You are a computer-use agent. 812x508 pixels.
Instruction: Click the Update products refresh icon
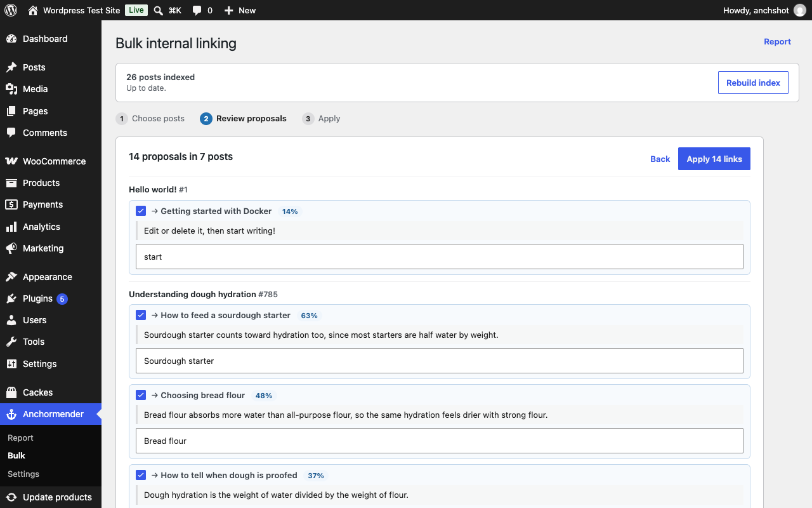pos(11,497)
